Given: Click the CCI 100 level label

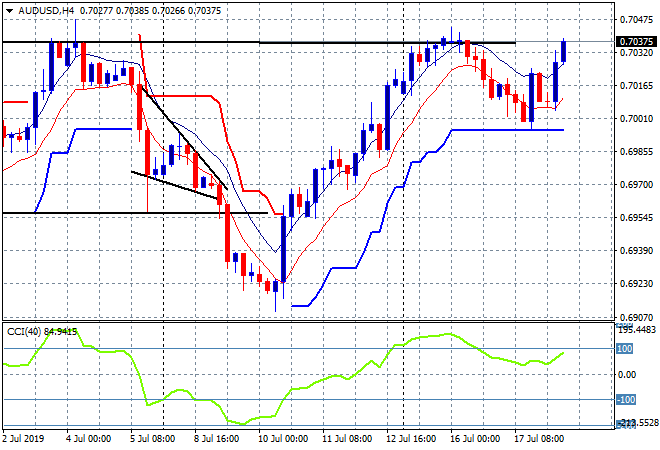Looking at the screenshot, I should coord(625,349).
